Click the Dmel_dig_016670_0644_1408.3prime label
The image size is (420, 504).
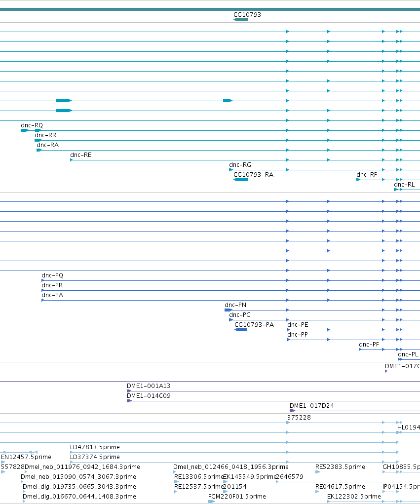tap(79, 497)
